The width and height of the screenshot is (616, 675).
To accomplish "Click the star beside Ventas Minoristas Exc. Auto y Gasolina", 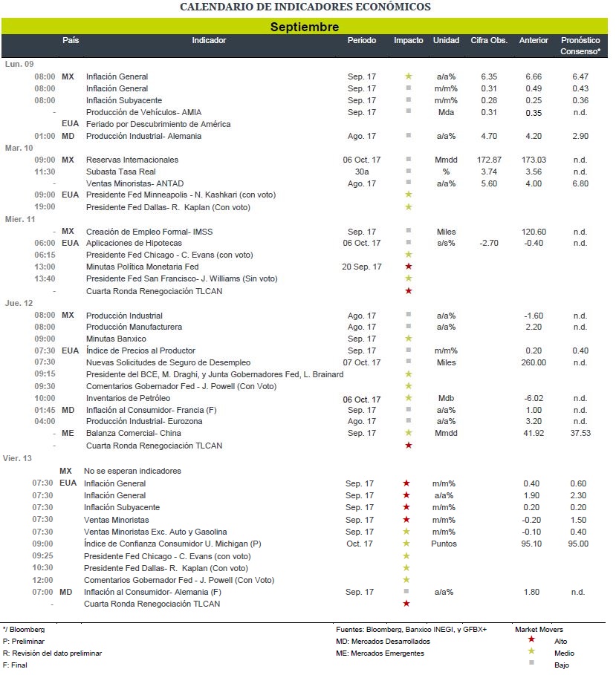I will (406, 532).
